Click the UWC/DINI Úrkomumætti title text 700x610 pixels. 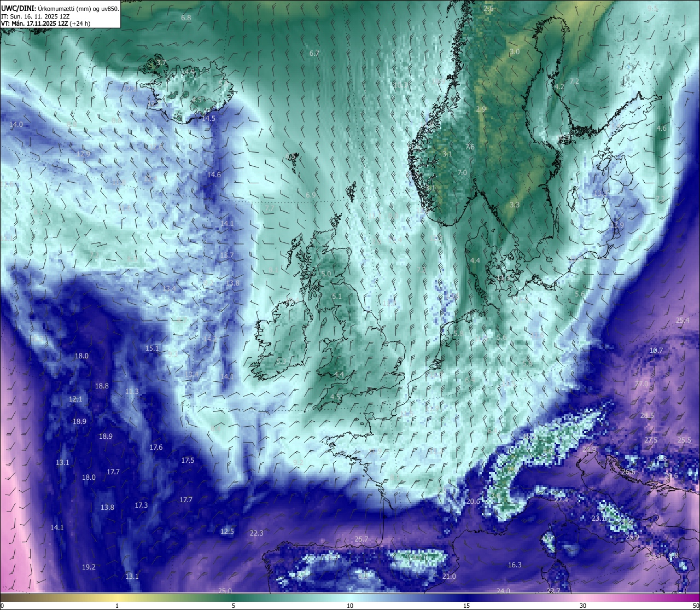coord(60,9)
